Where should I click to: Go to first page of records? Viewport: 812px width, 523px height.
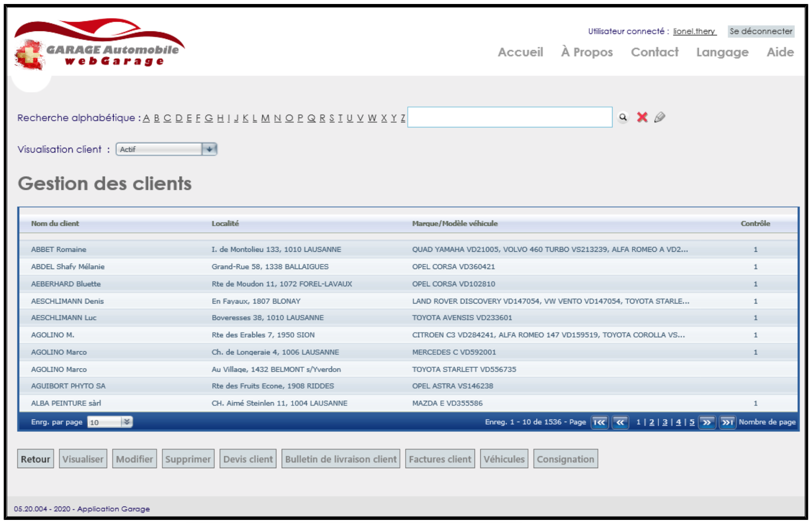pos(600,422)
